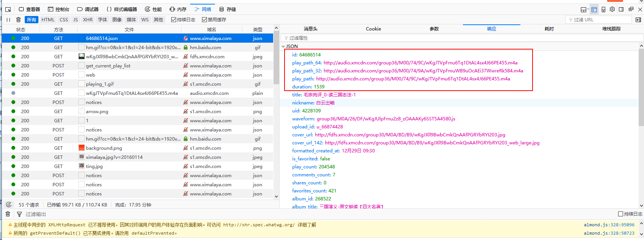Filter requests by XHR
The image size is (644, 240).
(88, 20)
